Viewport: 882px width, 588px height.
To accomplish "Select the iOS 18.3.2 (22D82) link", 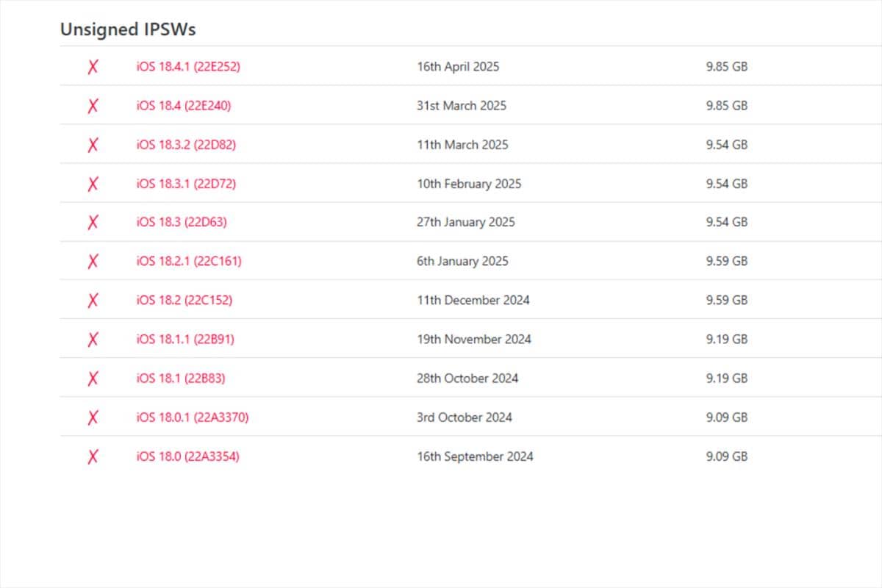I will (x=186, y=145).
